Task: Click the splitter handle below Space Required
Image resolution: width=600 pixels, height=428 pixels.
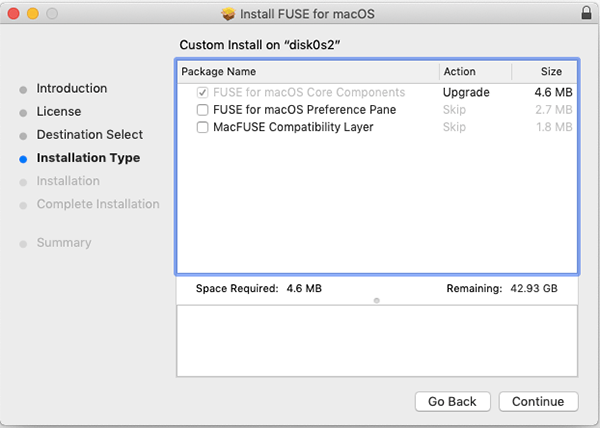Action: click(x=377, y=301)
